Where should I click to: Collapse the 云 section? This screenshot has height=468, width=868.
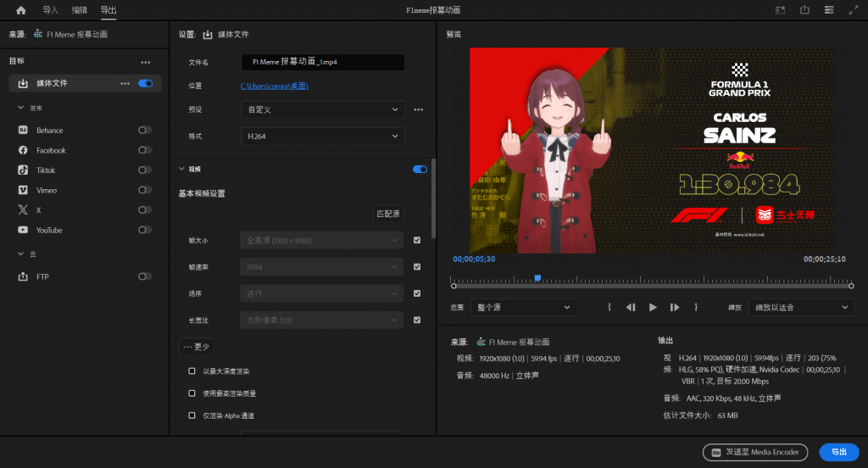[20, 253]
